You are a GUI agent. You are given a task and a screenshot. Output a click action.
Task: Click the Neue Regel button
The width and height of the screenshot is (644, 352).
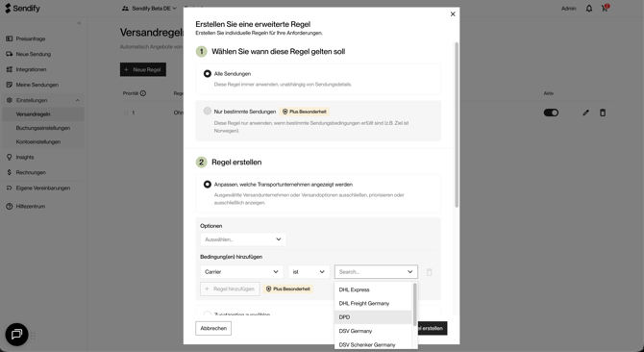tap(143, 69)
